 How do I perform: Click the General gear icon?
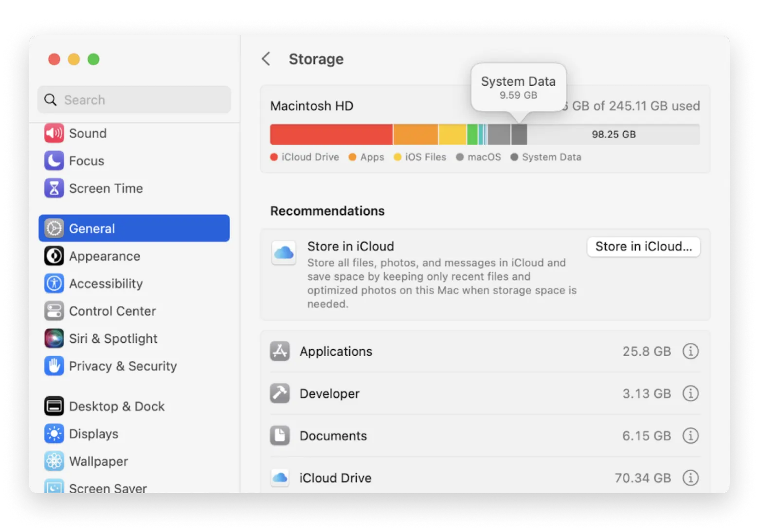point(54,228)
